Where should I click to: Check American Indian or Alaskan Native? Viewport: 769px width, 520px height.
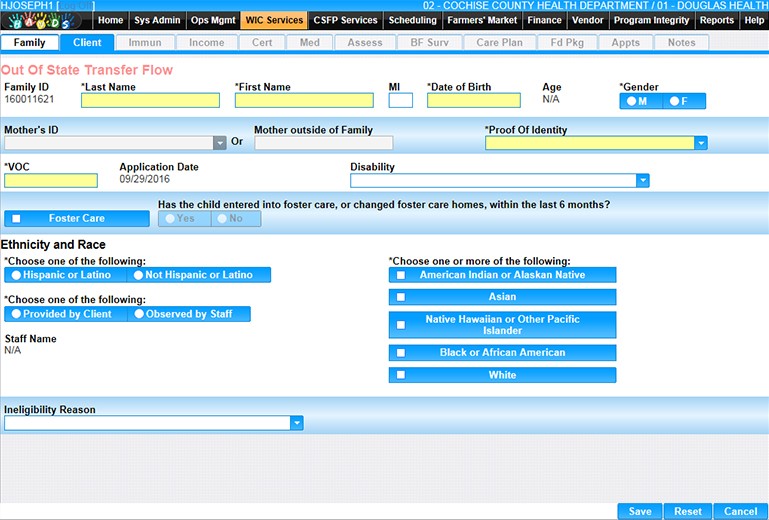tap(401, 275)
